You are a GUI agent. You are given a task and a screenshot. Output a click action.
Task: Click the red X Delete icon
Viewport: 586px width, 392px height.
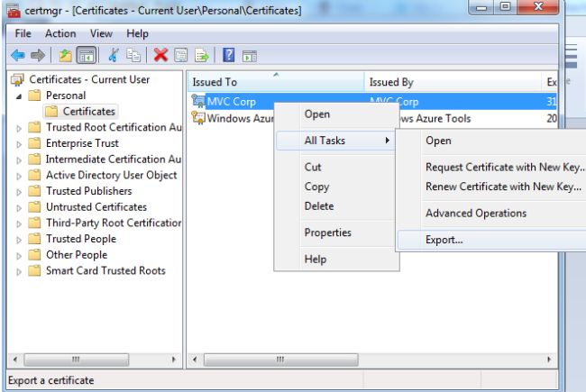click(160, 55)
